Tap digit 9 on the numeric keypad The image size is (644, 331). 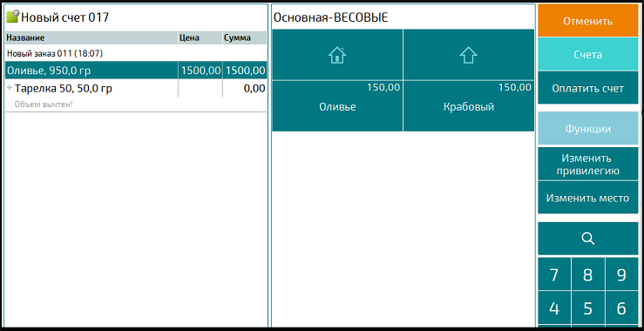(622, 274)
